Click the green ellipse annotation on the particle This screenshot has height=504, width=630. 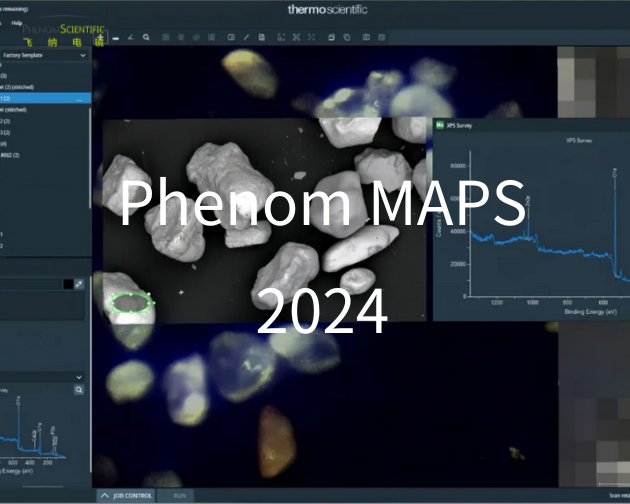click(131, 303)
